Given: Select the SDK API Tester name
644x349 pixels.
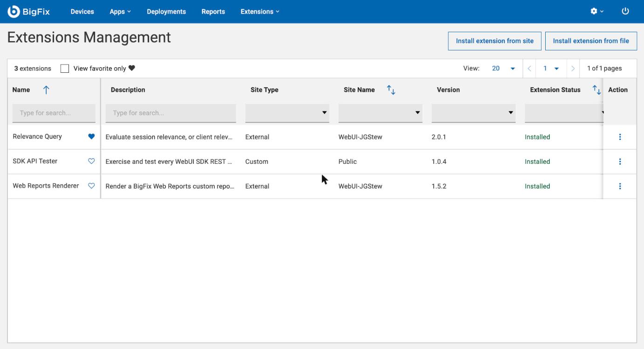Looking at the screenshot, I should click(35, 161).
